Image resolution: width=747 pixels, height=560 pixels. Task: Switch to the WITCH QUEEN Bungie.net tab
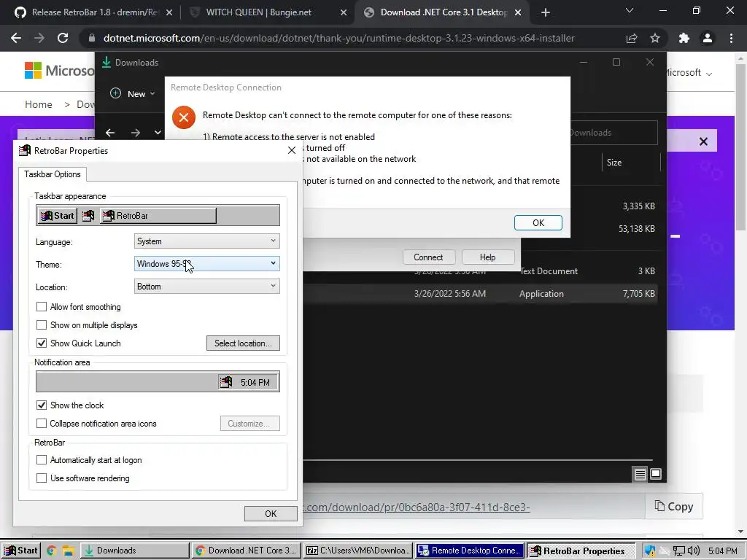click(267, 12)
